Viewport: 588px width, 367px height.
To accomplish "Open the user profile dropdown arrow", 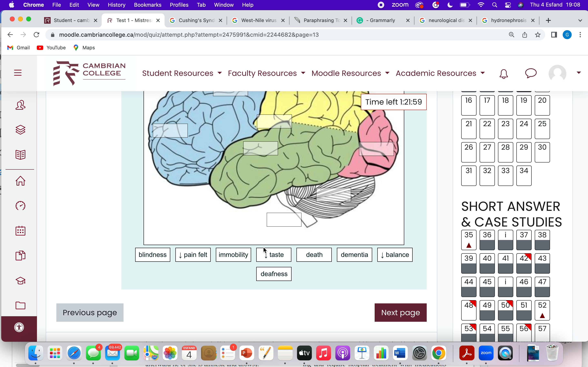I will (x=579, y=73).
